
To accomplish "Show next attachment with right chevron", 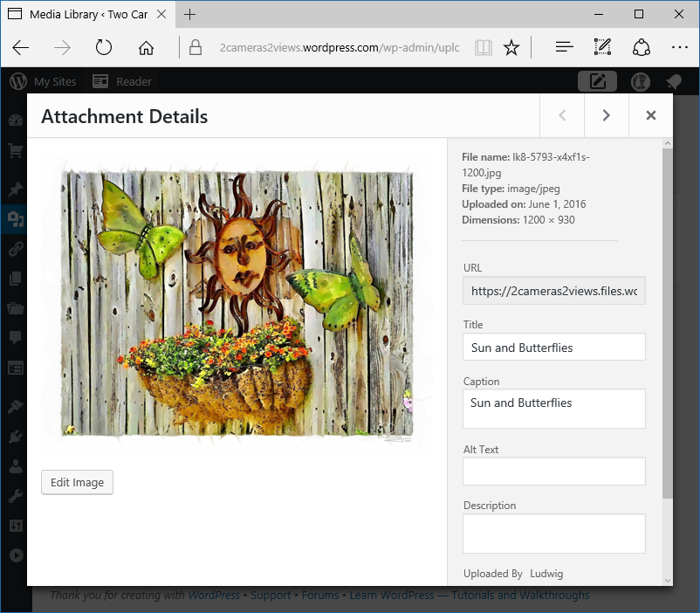I will (x=607, y=115).
